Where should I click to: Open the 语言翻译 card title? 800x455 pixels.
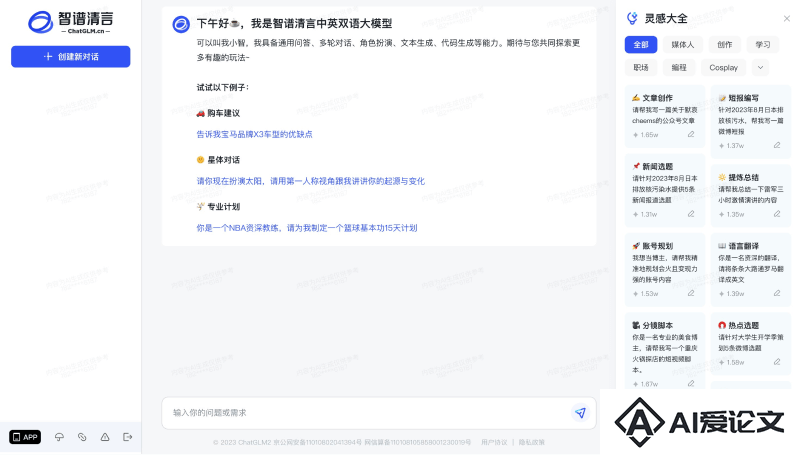point(743,246)
